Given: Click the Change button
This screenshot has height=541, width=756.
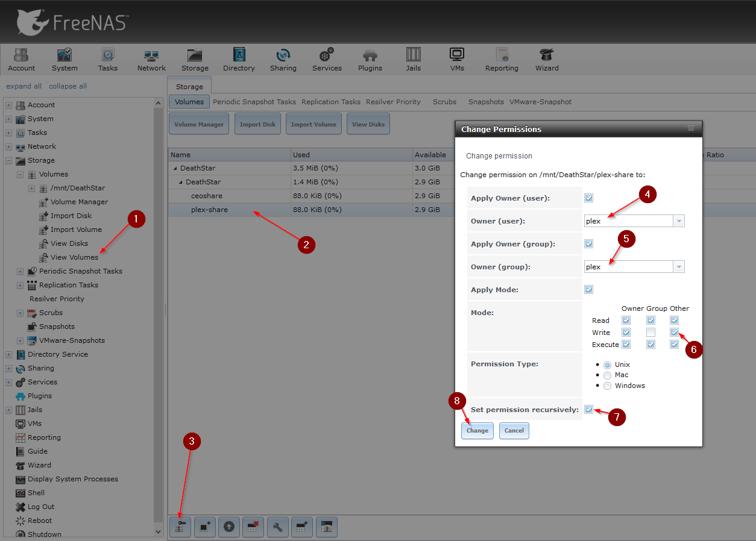Looking at the screenshot, I should coord(477,431).
